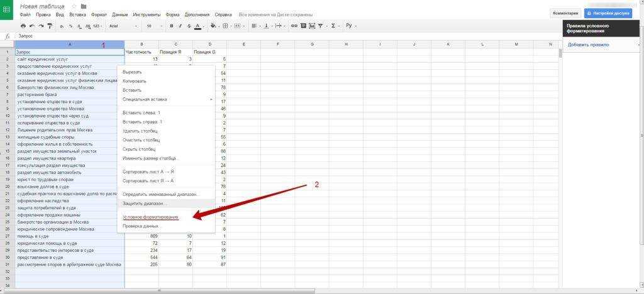This screenshot has width=644, height=294.
Task: Format selection as percent
Action: coord(70,26)
